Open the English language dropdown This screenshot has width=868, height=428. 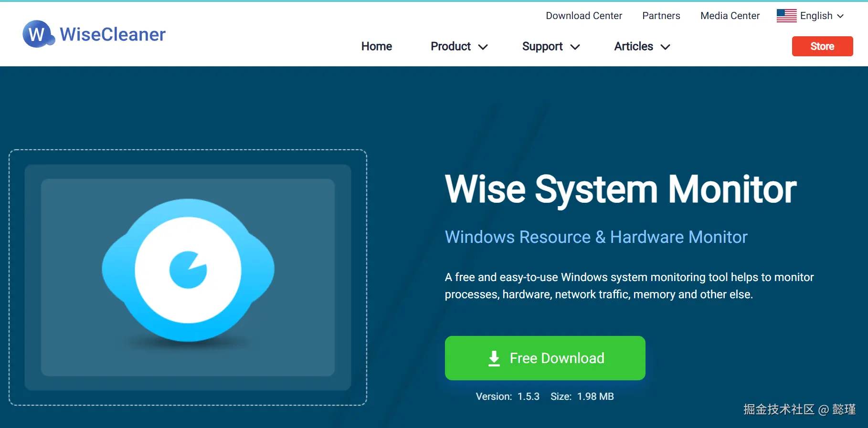pyautogui.click(x=822, y=16)
